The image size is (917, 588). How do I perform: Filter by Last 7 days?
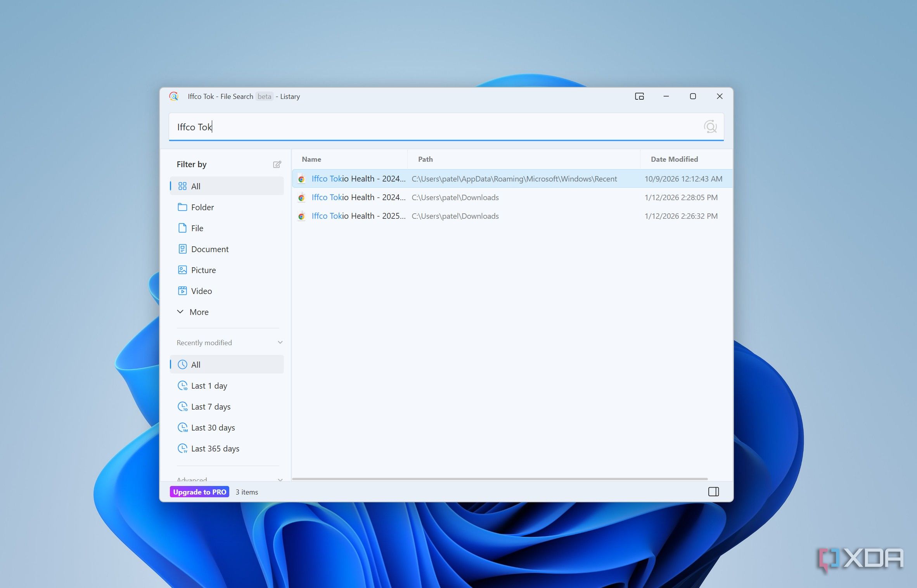coord(227,406)
